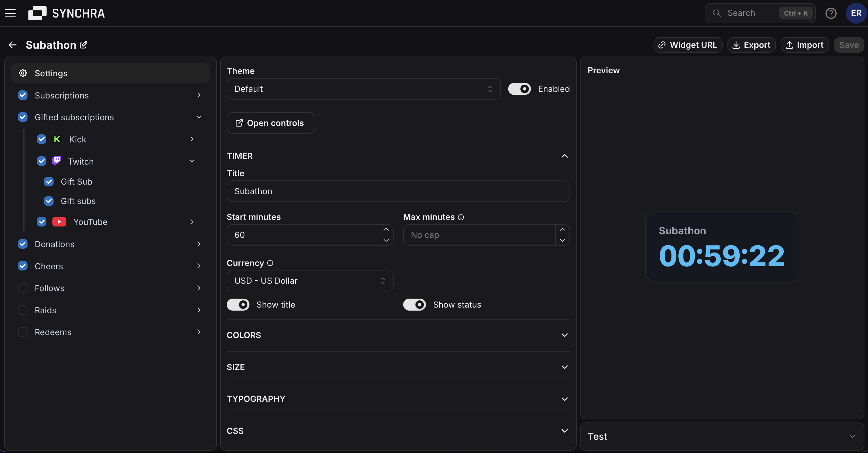Click the Export button
The image size is (868, 453).
coord(751,45)
